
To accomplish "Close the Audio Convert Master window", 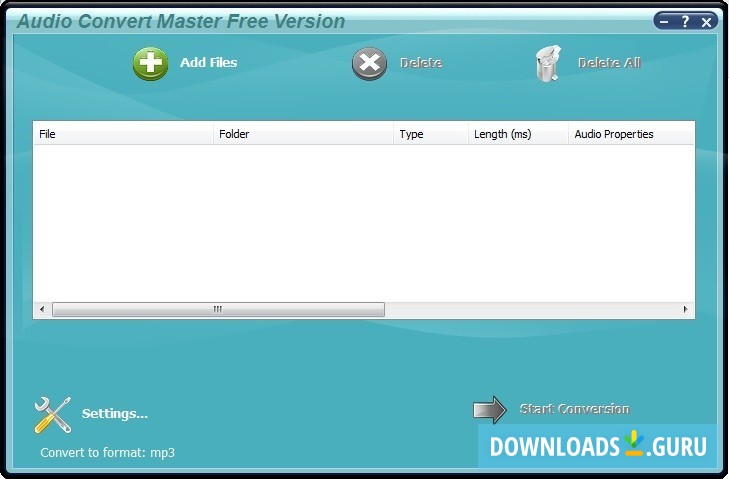I will coord(706,22).
